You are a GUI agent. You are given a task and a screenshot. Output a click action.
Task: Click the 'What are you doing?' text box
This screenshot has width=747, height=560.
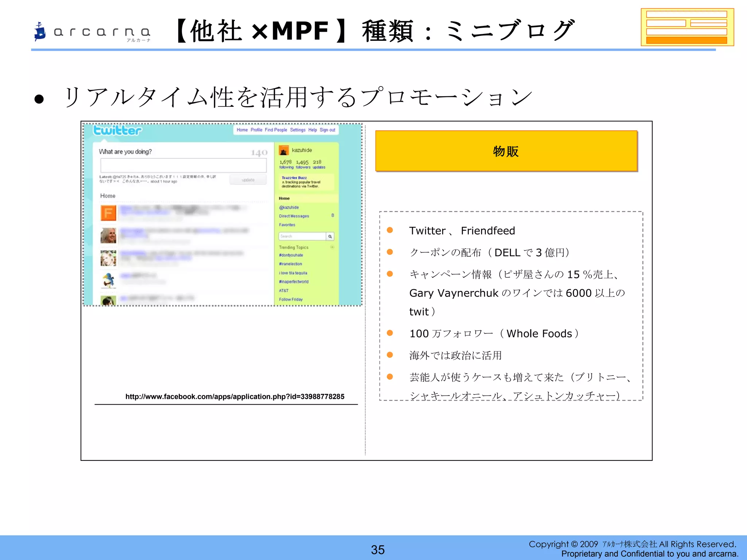click(x=183, y=166)
